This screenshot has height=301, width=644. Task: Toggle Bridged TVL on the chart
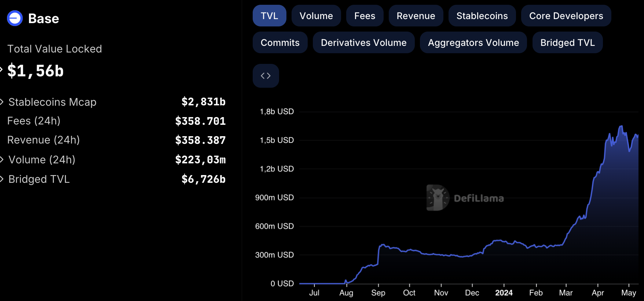568,43
